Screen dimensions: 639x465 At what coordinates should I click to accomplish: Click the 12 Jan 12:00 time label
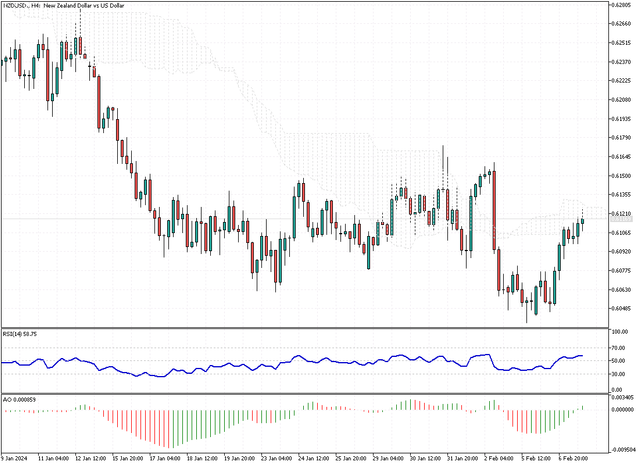pos(91,458)
